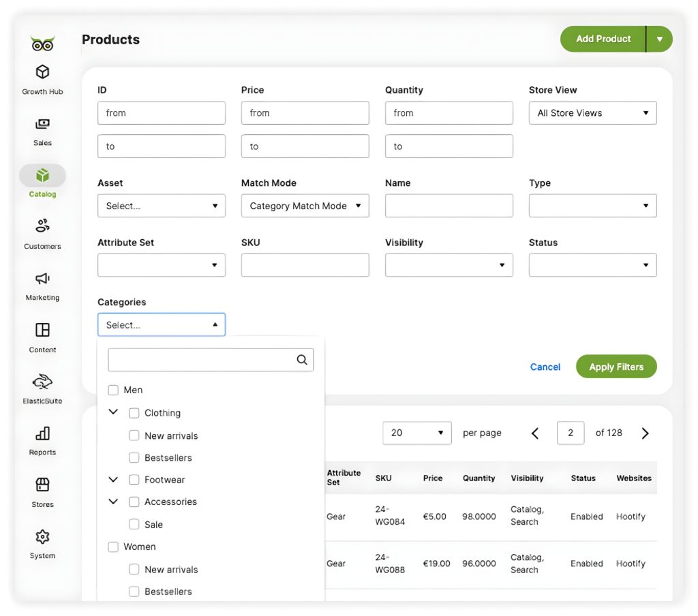The height and width of the screenshot is (616, 698).
Task: Open the System gear icon
Action: pos(42,537)
